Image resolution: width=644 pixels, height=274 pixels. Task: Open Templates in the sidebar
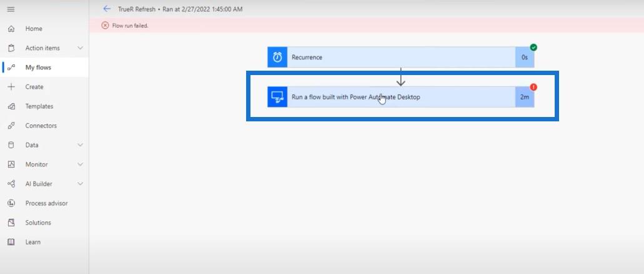coord(44,106)
